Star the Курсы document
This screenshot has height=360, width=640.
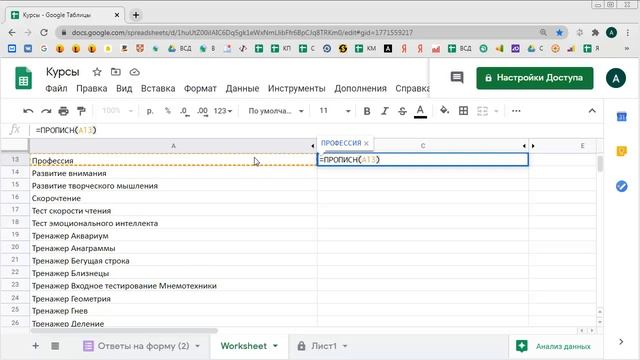[x=97, y=72]
